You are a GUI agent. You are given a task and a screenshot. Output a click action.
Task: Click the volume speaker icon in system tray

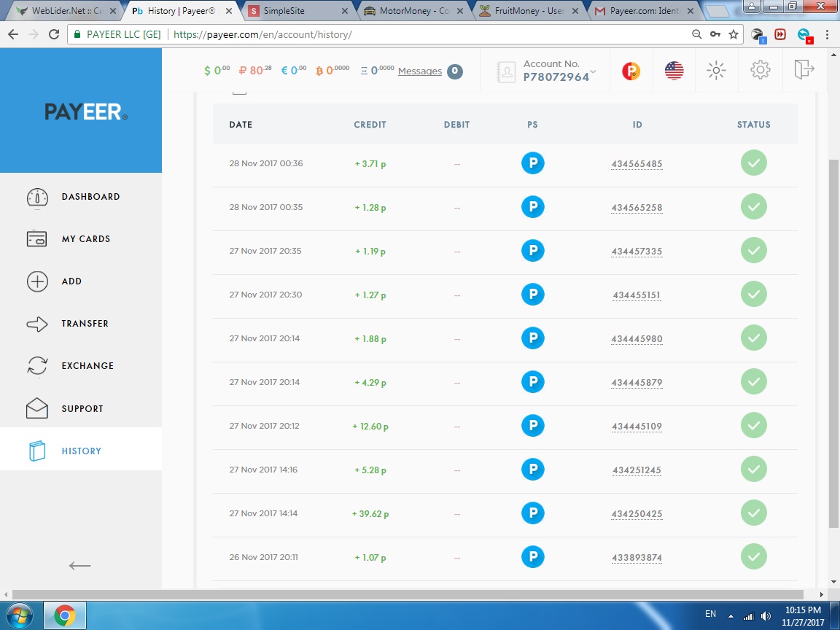pos(766,616)
